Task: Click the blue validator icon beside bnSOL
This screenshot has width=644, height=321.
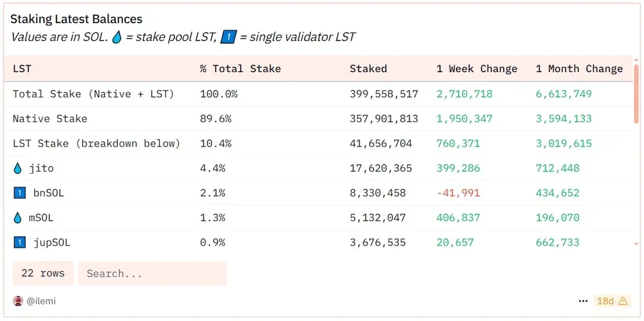Action: [x=20, y=193]
